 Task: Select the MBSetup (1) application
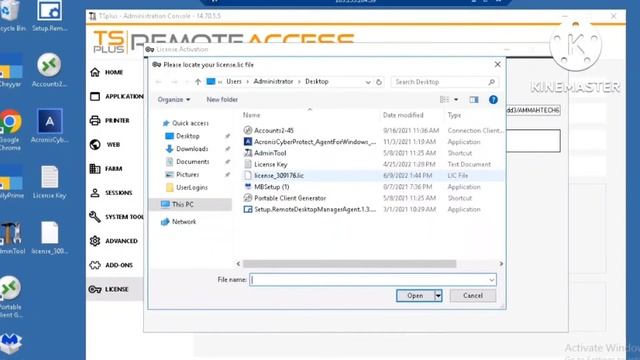[x=271, y=187]
